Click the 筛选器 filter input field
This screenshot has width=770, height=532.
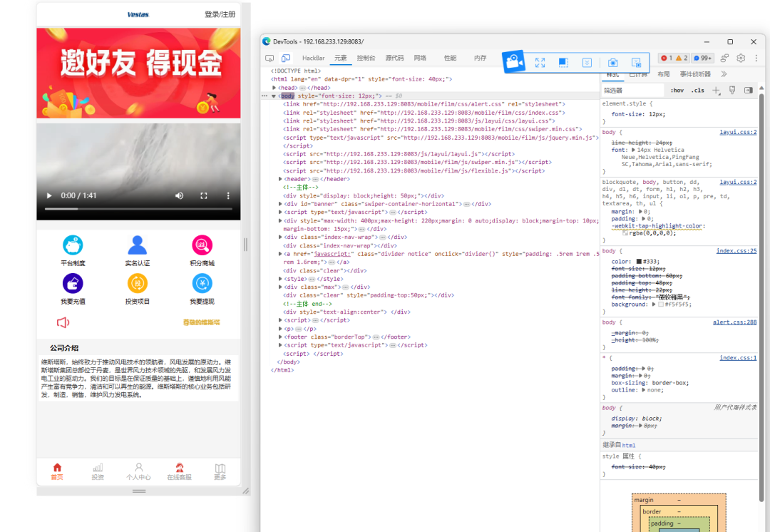click(632, 91)
